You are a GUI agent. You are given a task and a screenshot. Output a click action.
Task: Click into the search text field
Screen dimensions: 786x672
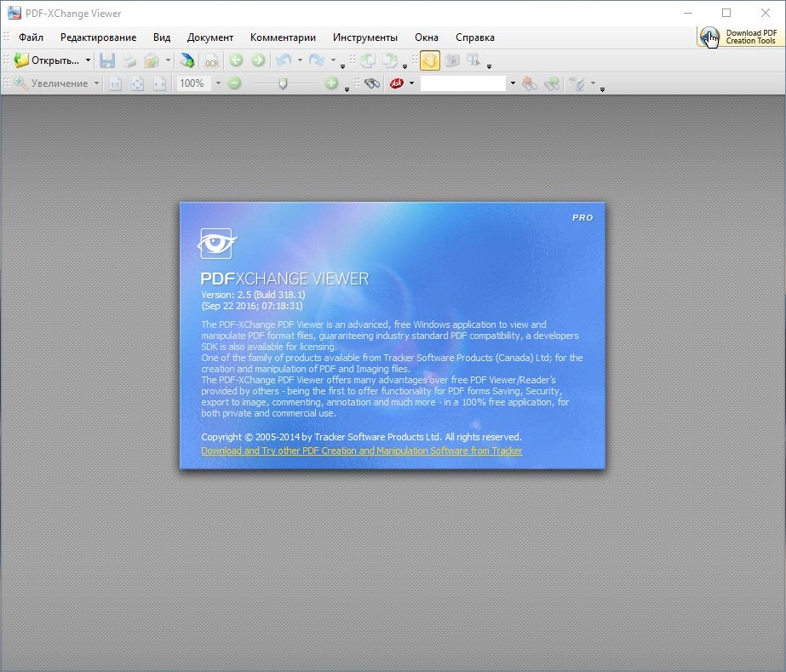coord(463,83)
